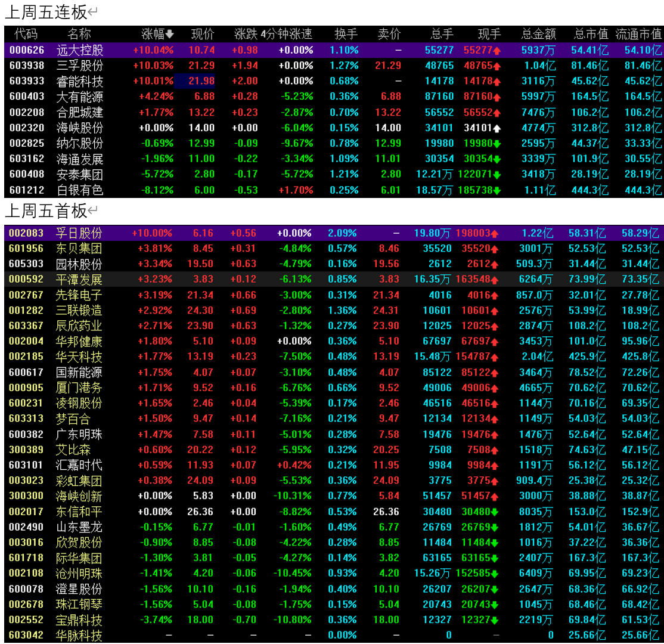
Task: Select stock name 艾比森
Action: [73, 450]
